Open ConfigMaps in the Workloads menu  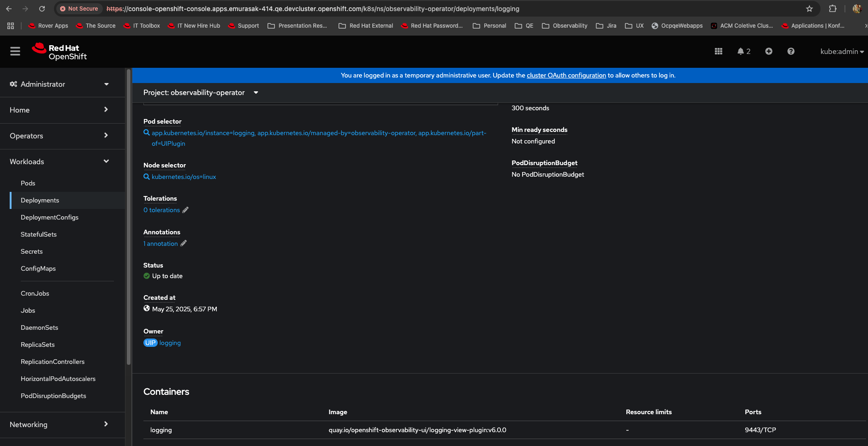(38, 268)
